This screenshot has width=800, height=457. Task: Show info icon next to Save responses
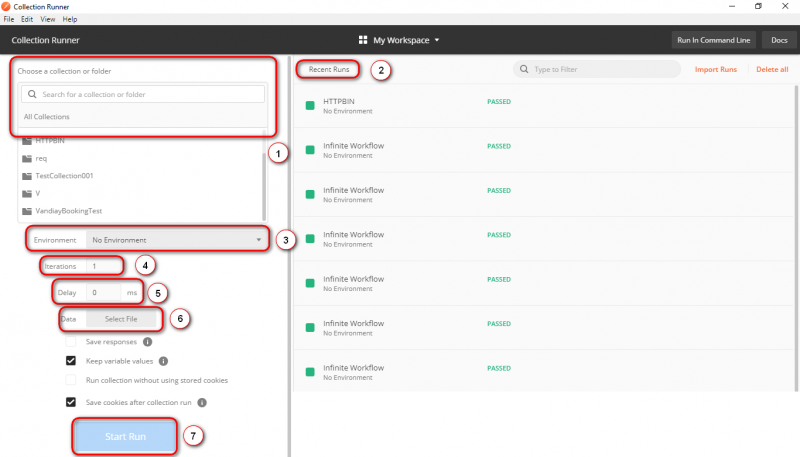point(148,342)
